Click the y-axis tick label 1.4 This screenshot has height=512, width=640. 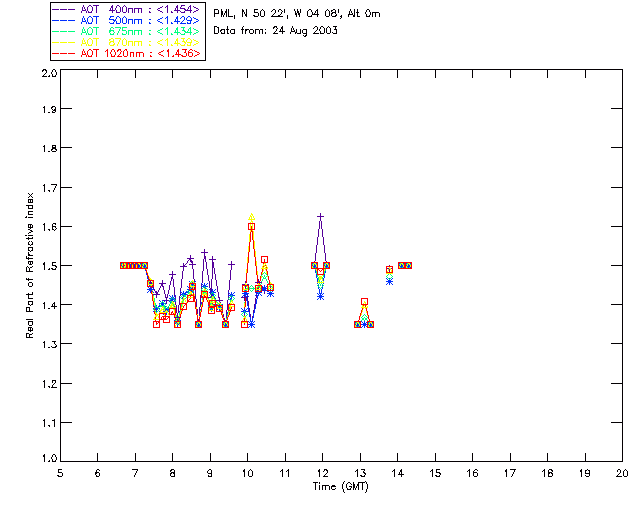pos(49,305)
